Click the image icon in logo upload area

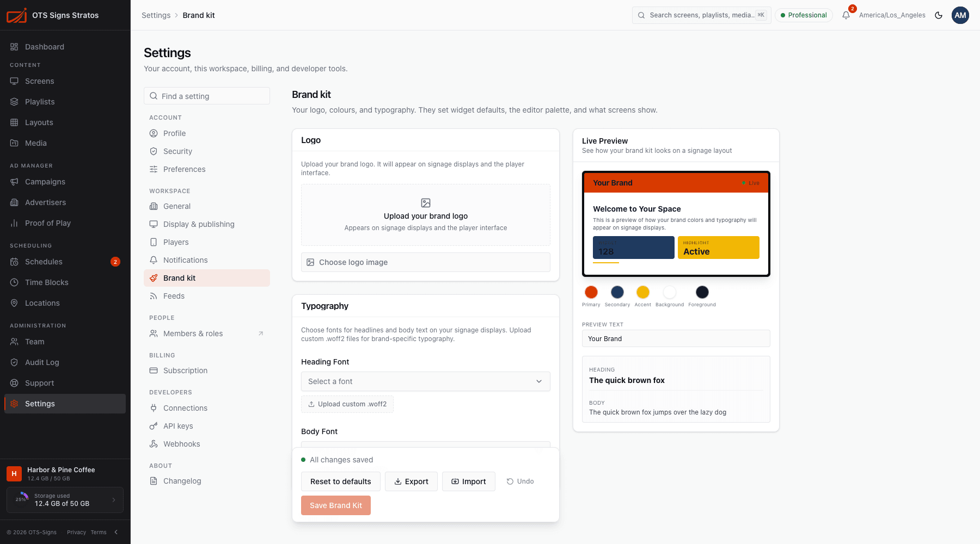(x=426, y=203)
